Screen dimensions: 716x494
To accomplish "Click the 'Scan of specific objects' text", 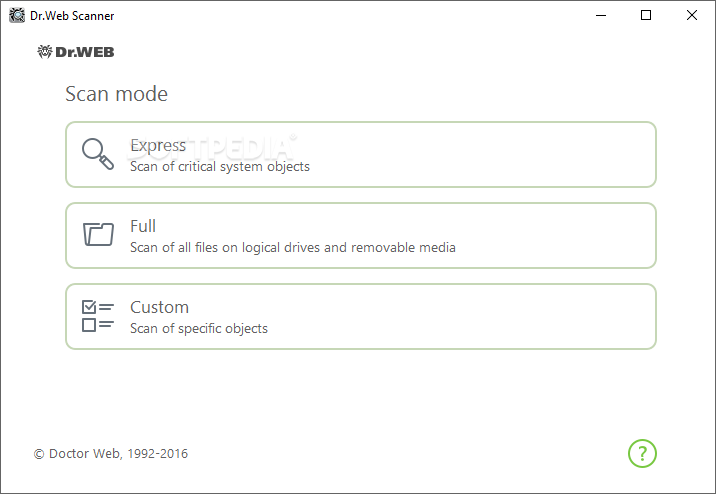I will point(199,329).
